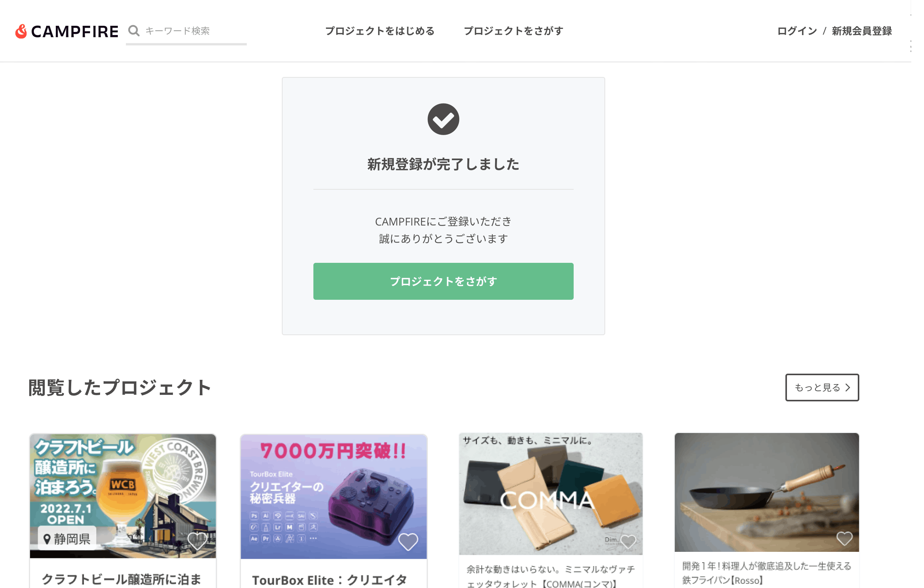Click the もっと見る button

tap(822, 388)
